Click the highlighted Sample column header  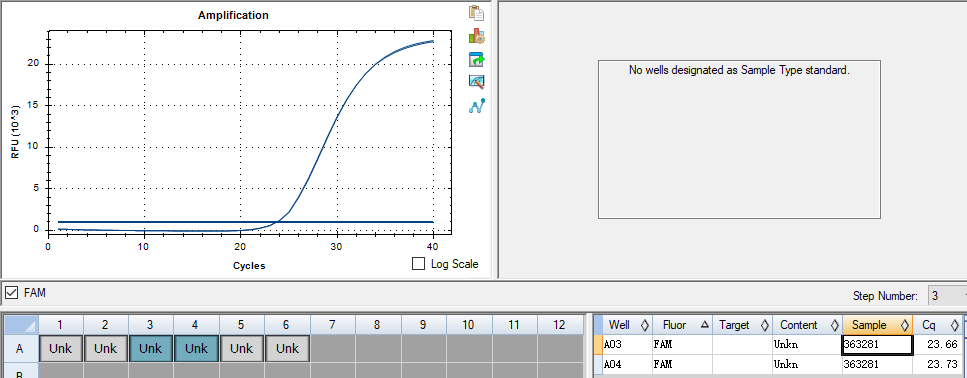[x=878, y=324]
